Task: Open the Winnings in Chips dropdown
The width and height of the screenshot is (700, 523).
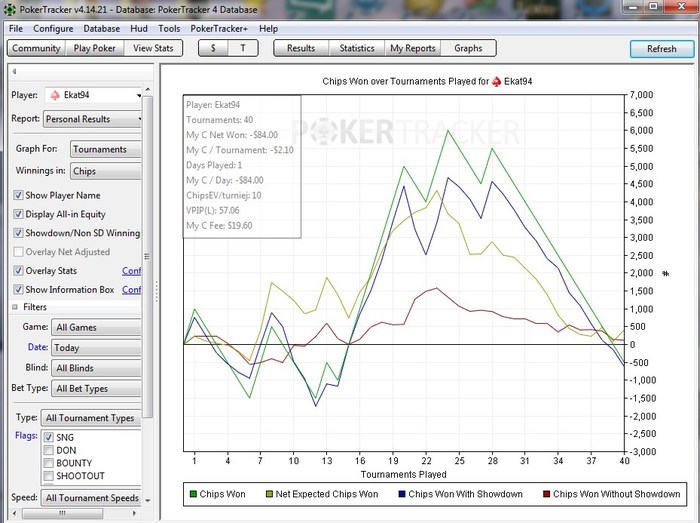Action: [105, 171]
